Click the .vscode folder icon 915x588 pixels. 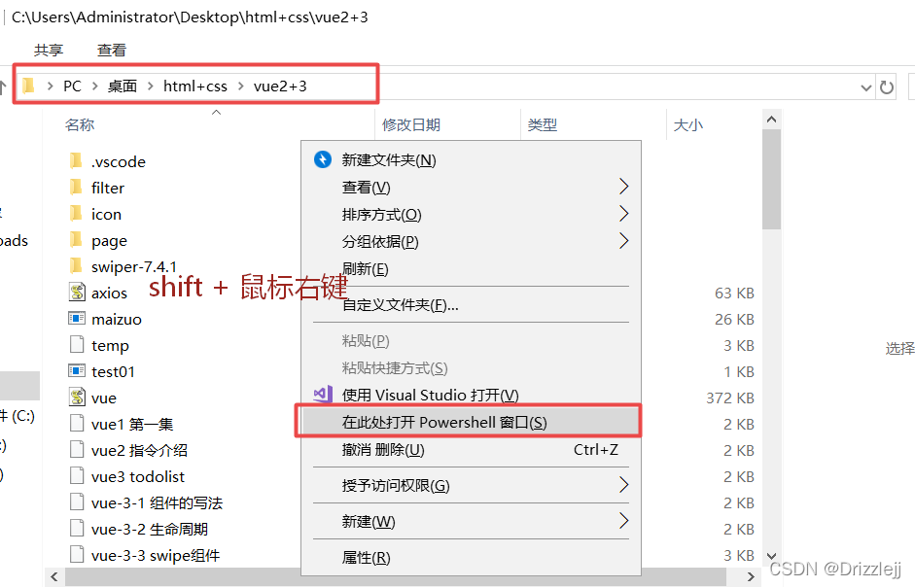(x=76, y=160)
